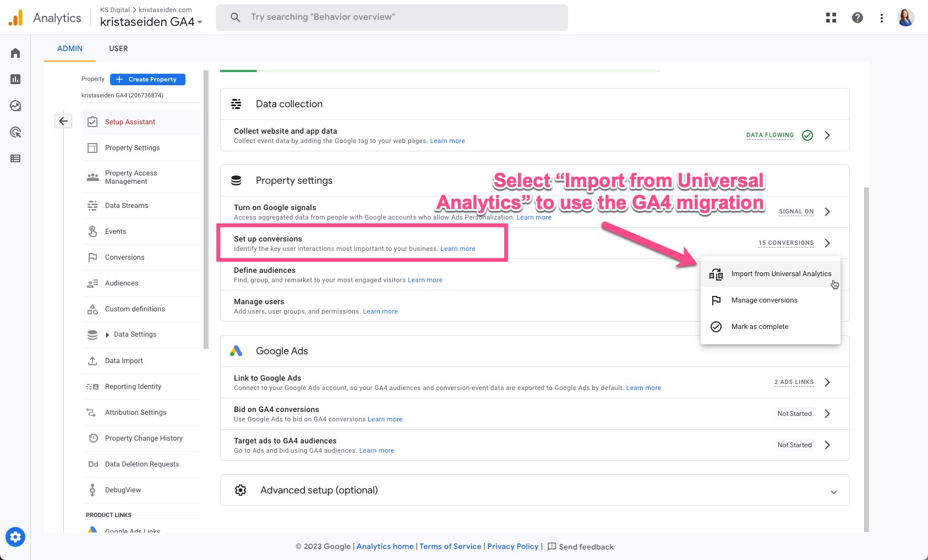Click the Create Property button
The height and width of the screenshot is (560, 928).
[148, 79]
